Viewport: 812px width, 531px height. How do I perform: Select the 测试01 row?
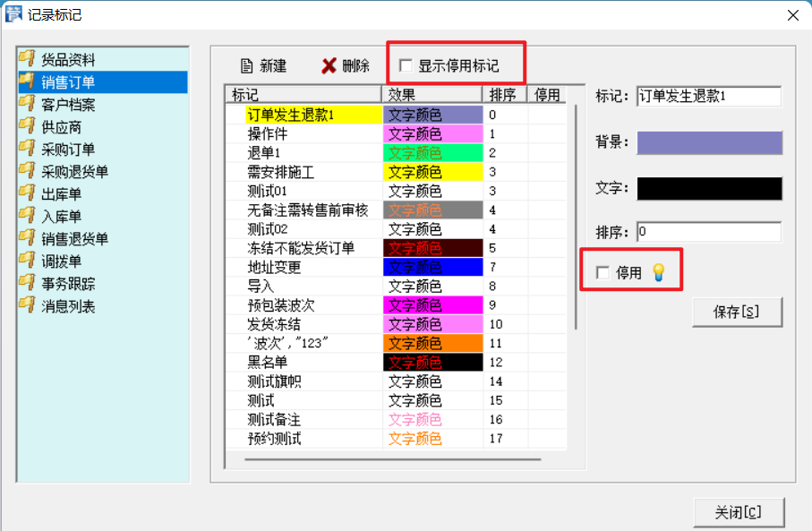click(x=397, y=191)
